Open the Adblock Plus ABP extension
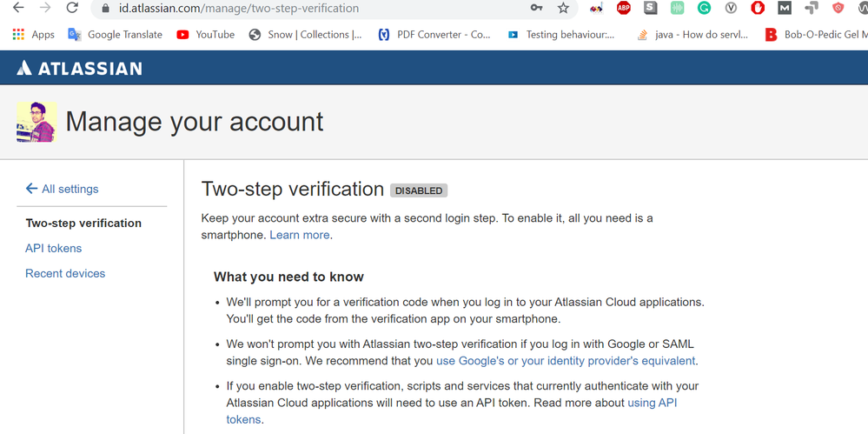Image resolution: width=868 pixels, height=434 pixels. point(624,8)
